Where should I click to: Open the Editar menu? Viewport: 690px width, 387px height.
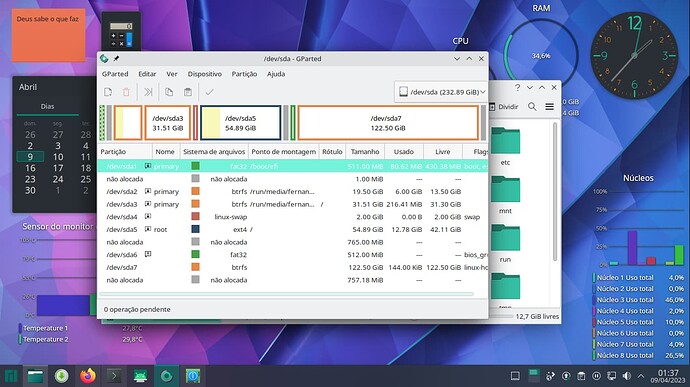click(x=147, y=74)
